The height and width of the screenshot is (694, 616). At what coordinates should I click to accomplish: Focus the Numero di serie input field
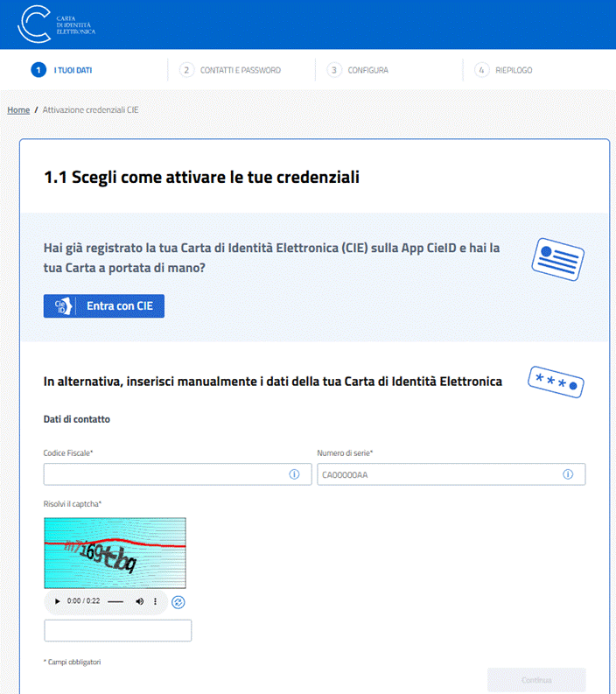437,474
